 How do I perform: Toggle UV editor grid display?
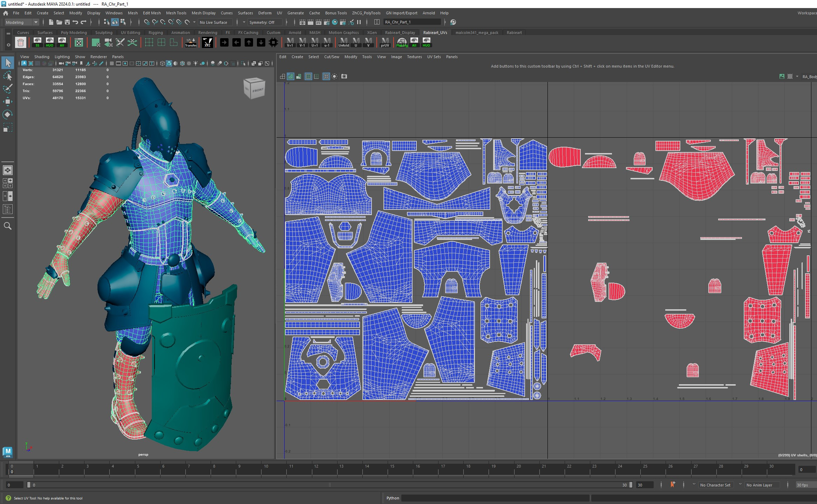coord(326,76)
